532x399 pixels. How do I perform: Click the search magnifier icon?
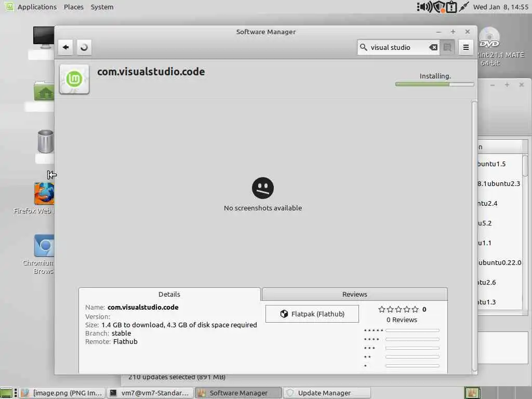pos(363,47)
